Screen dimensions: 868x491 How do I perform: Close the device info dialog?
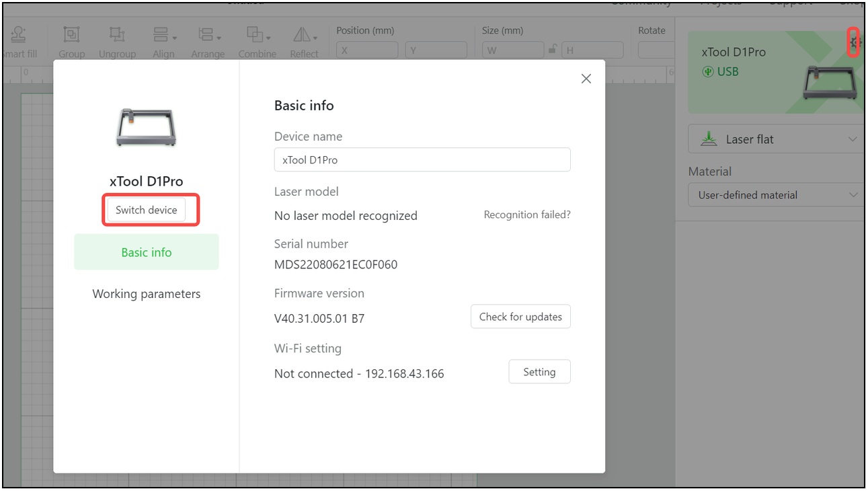click(586, 79)
